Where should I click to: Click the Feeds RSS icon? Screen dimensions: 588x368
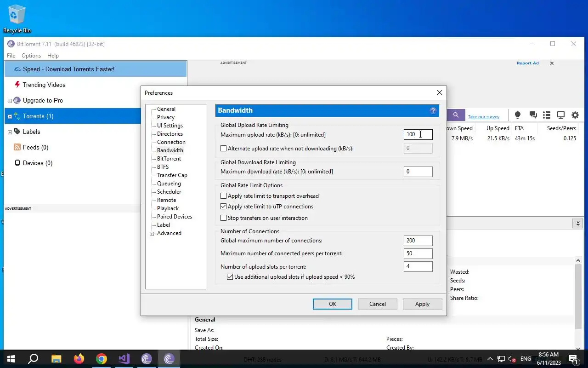(x=17, y=147)
